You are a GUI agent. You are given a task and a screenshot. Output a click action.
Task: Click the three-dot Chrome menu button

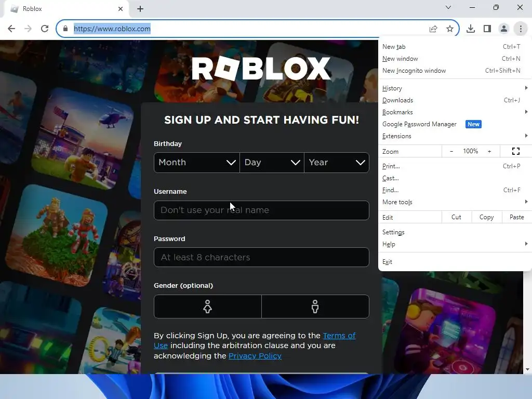pos(521,29)
